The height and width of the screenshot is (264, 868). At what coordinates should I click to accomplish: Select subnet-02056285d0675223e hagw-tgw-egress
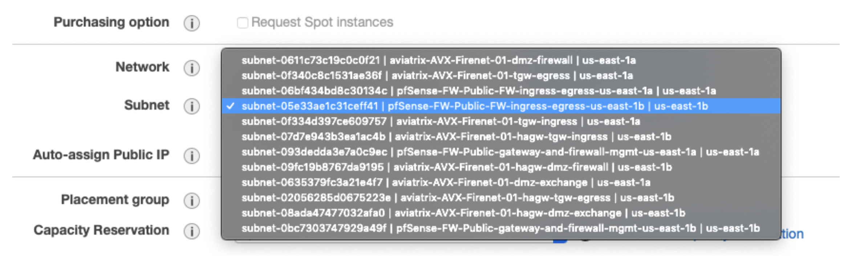458,198
